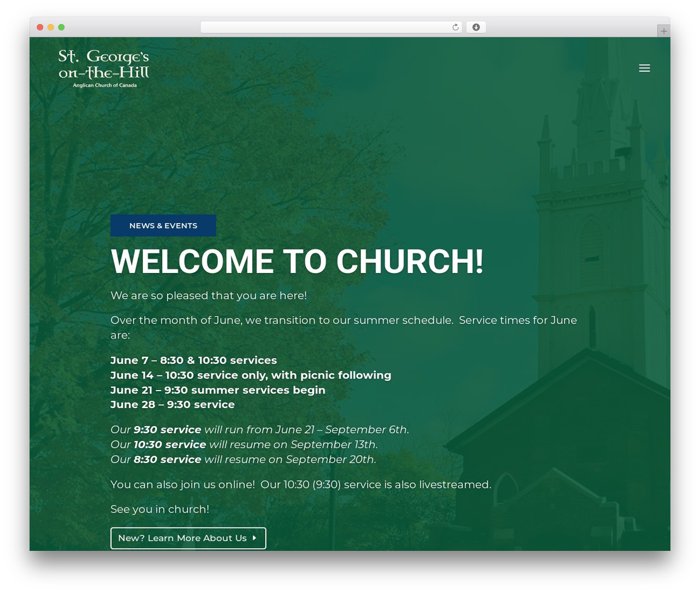Click the line about 9:30 service running until September 6th

(260, 429)
